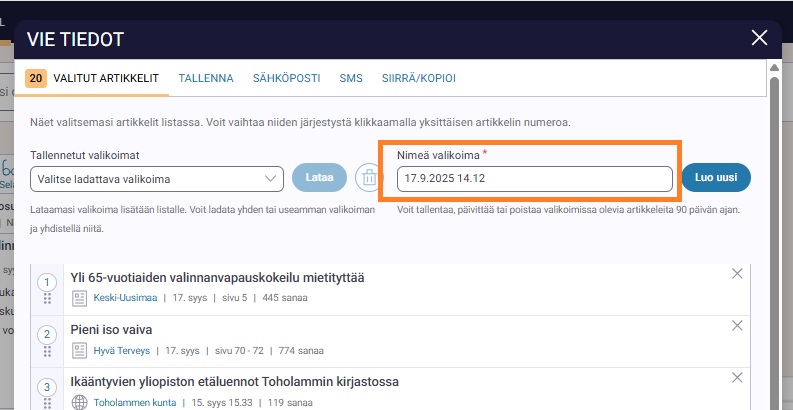The width and height of the screenshot is (793, 410).
Task: Click the text 445 sanaa
Action: (x=285, y=298)
